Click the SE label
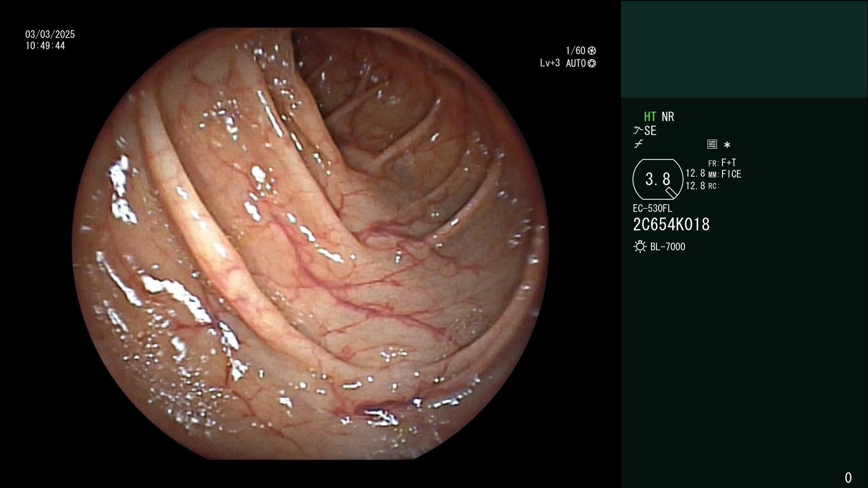This screenshot has width=868, height=488. (x=650, y=131)
